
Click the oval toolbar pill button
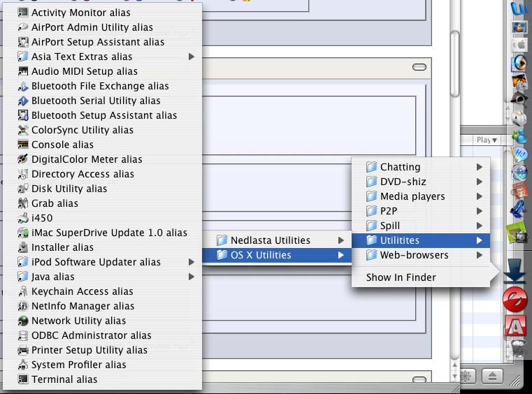tap(419, 67)
